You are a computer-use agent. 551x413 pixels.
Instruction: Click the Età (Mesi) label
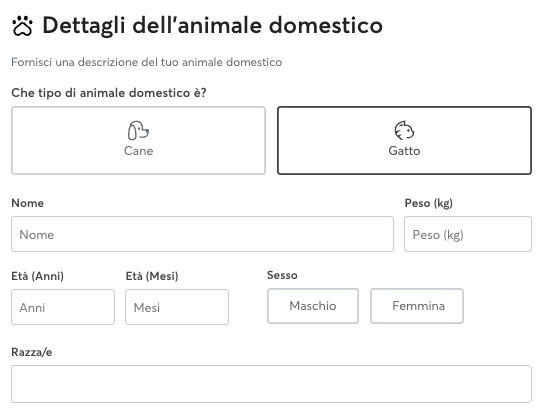152,276
